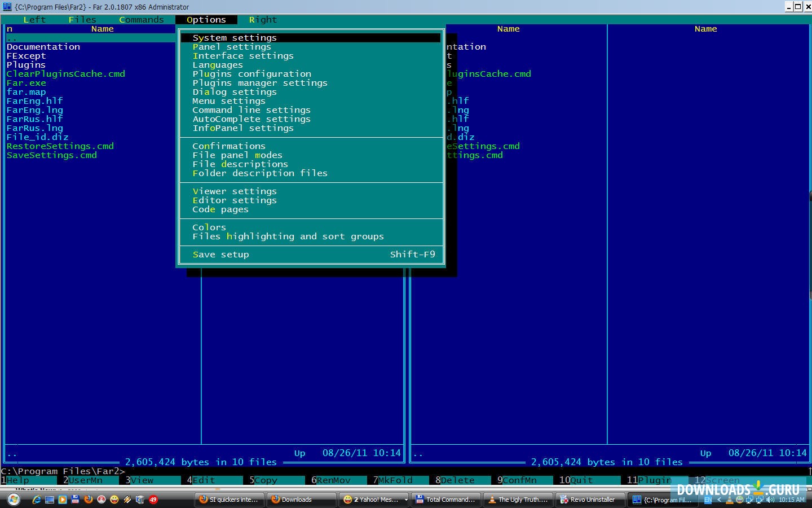Click F1 Help key bar button
Viewport: 812px width, 508px height.
29,480
